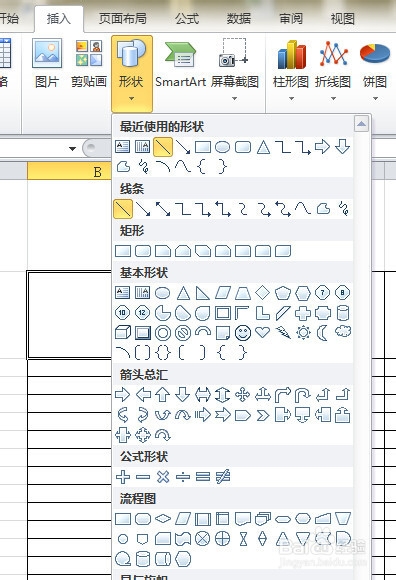This screenshot has height=580, width=396.
Task: Select the straight line in 线条
Action: (x=123, y=209)
